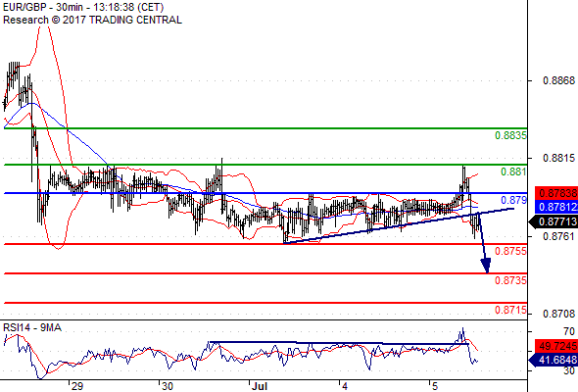578x392 pixels.
Task: Select the 0.8735 red support label
Action: point(510,280)
